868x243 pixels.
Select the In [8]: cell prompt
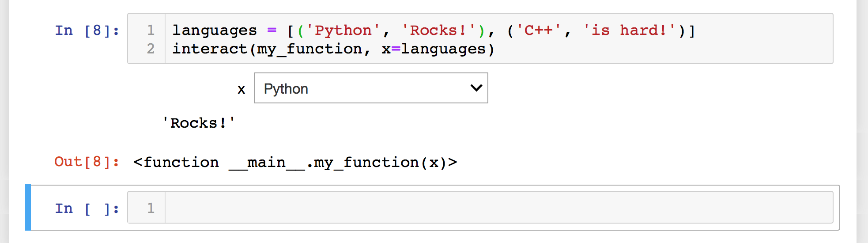click(87, 30)
